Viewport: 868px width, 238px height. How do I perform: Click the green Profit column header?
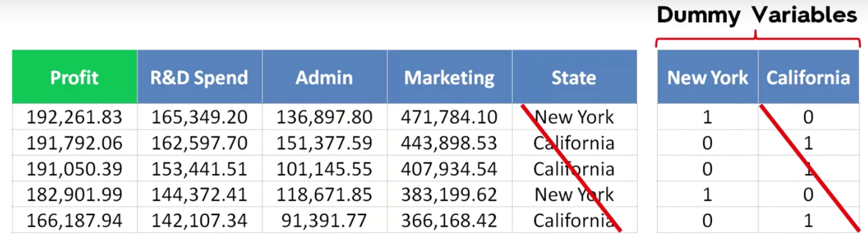[x=74, y=77]
